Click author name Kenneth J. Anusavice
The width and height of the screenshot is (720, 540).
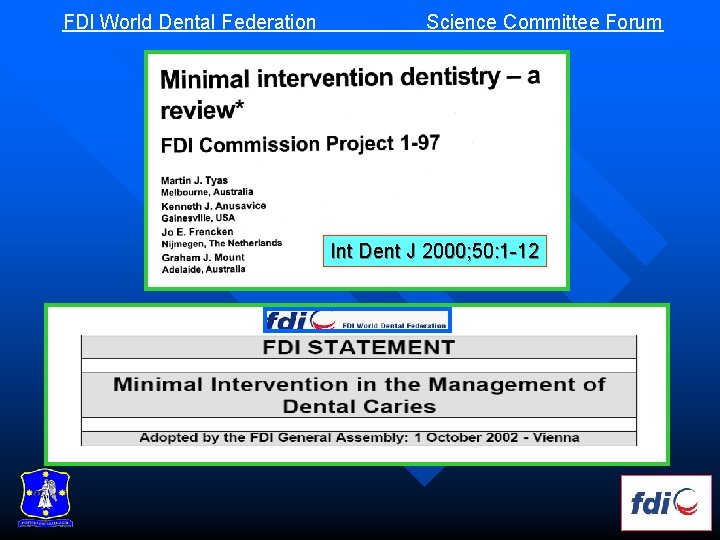(x=214, y=206)
